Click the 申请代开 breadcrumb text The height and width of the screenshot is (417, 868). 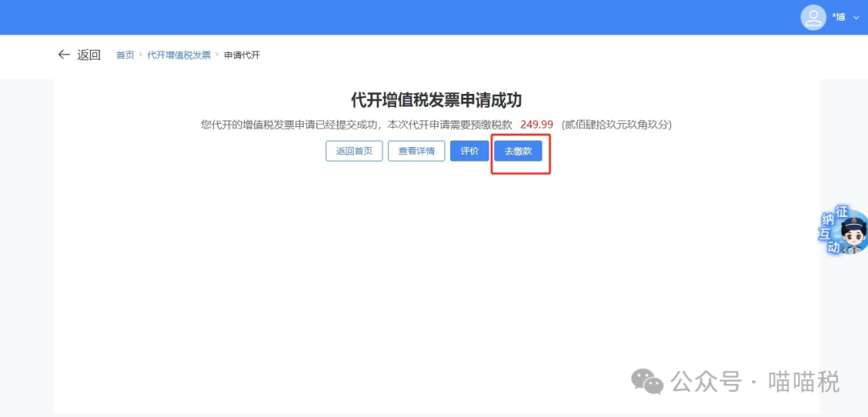(x=242, y=55)
